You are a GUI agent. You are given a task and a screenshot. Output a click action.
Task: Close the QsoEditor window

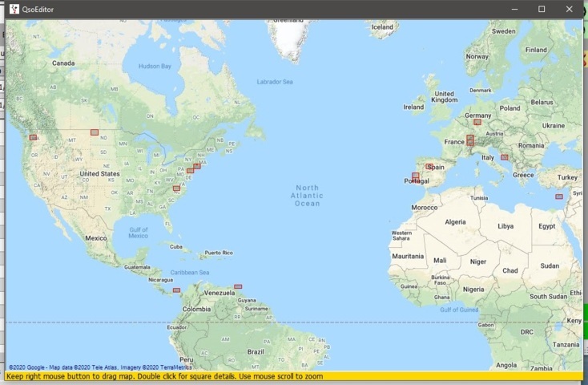(570, 9)
